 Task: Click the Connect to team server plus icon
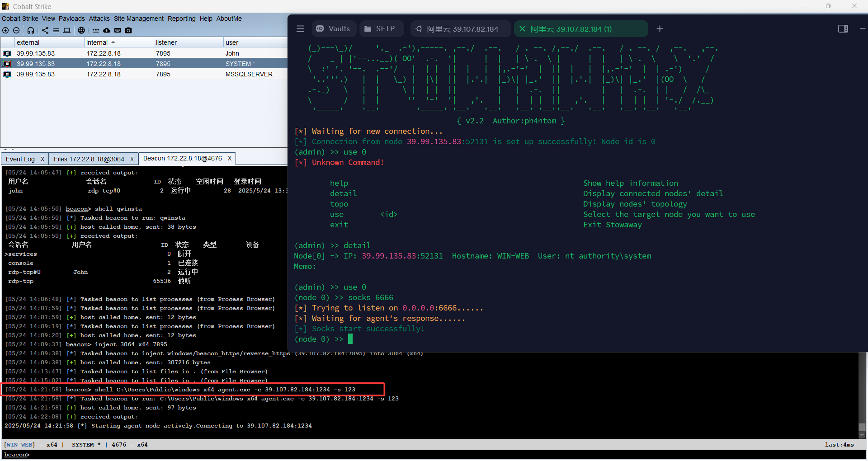point(5,30)
